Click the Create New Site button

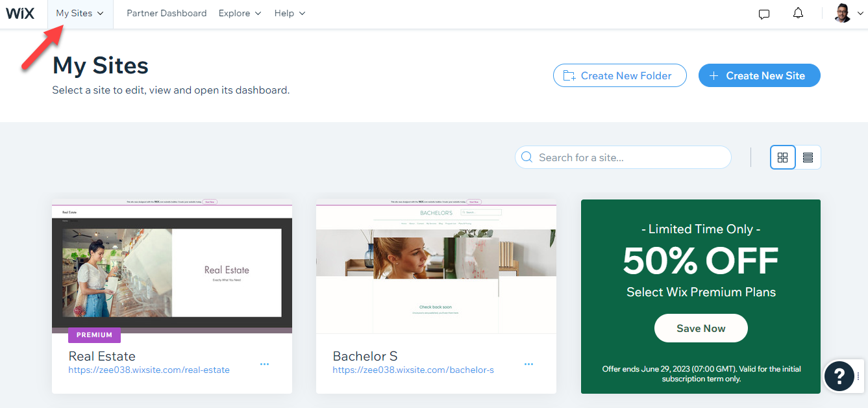coord(759,75)
